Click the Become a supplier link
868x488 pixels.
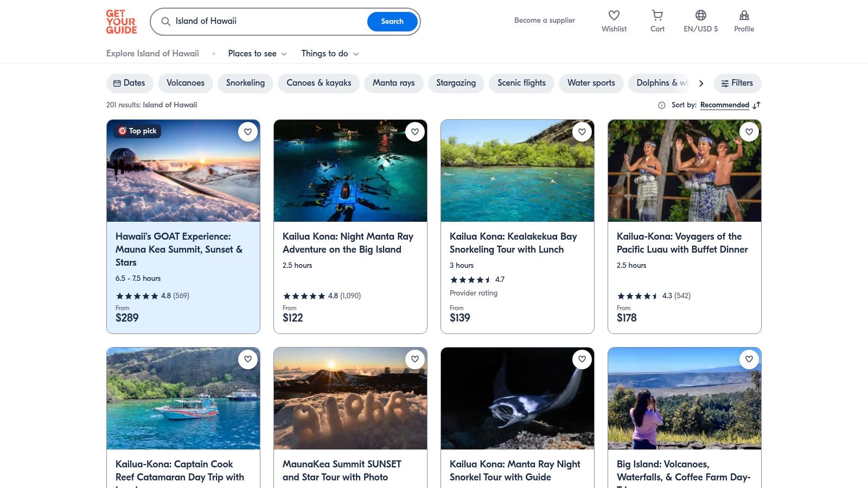[544, 20]
